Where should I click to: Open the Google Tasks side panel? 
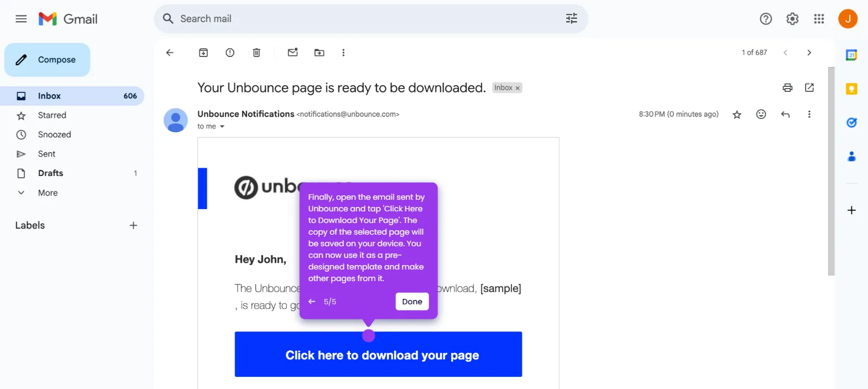point(851,123)
